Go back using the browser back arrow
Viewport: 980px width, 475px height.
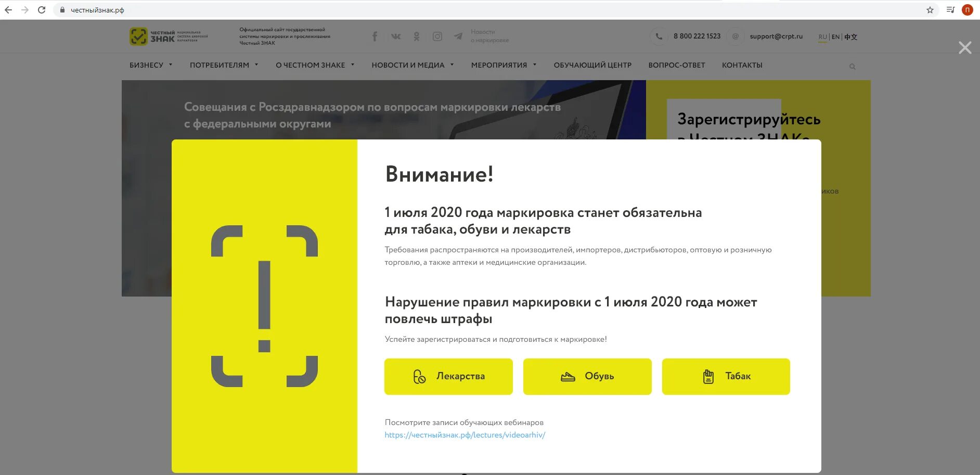tap(8, 10)
